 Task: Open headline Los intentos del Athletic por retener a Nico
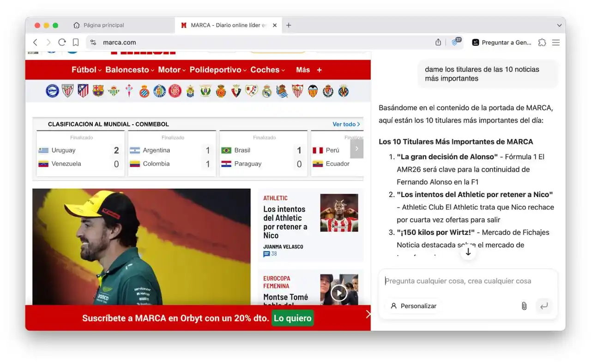tap(285, 222)
